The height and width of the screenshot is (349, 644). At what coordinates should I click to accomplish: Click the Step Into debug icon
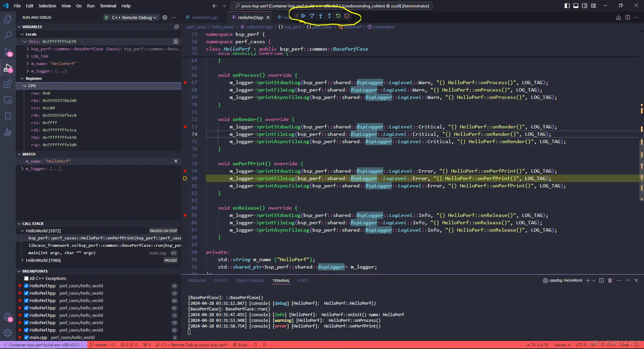320,16
